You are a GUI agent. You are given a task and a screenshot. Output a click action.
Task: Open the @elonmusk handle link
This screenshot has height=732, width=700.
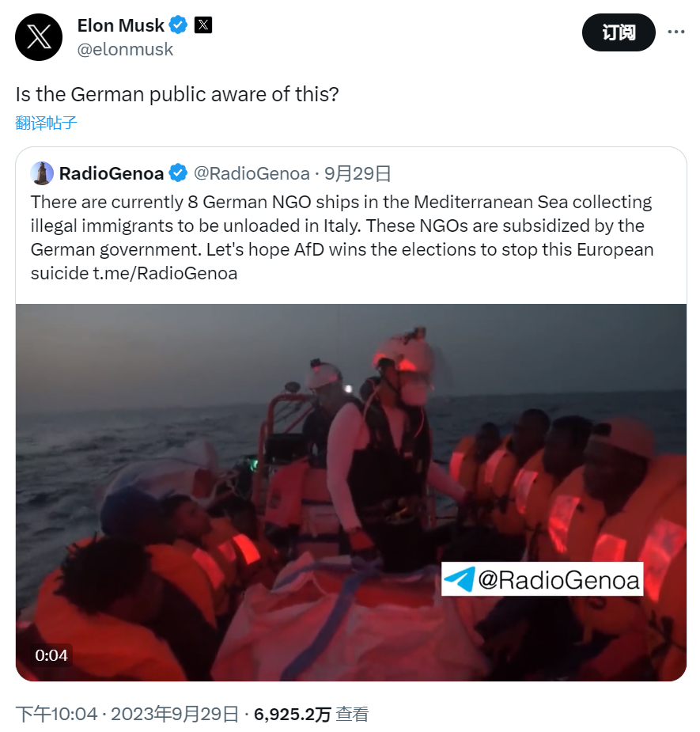click(125, 49)
